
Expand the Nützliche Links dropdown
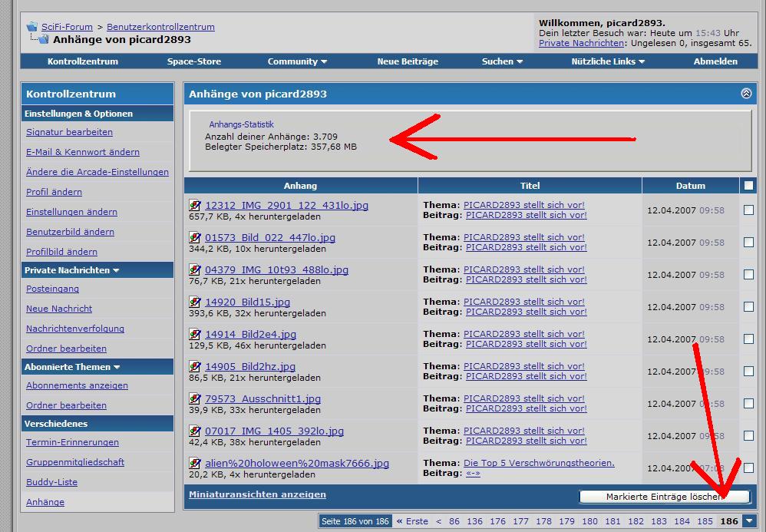[x=608, y=61]
